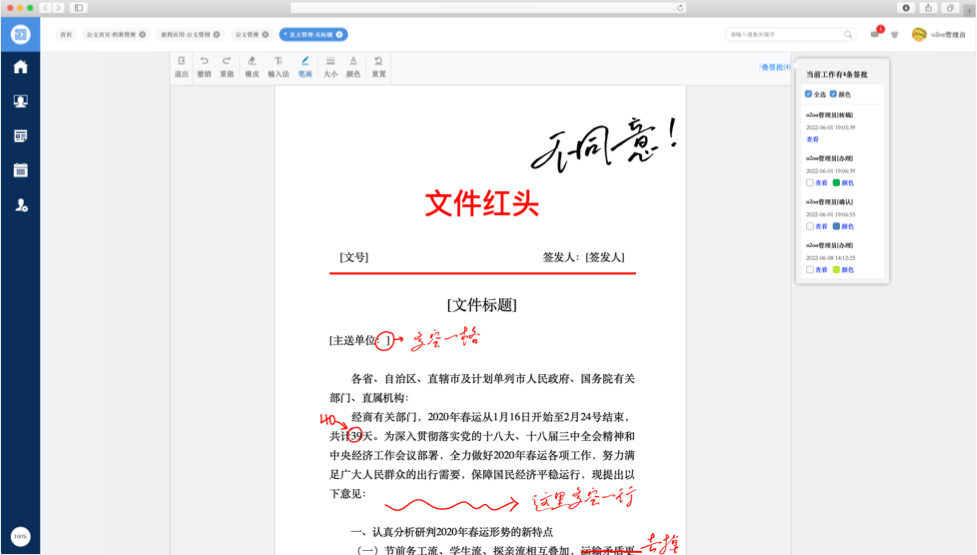Screen dimensions: 977x555
Task: Open the calendar icon in left sidebar
Action: point(20,170)
